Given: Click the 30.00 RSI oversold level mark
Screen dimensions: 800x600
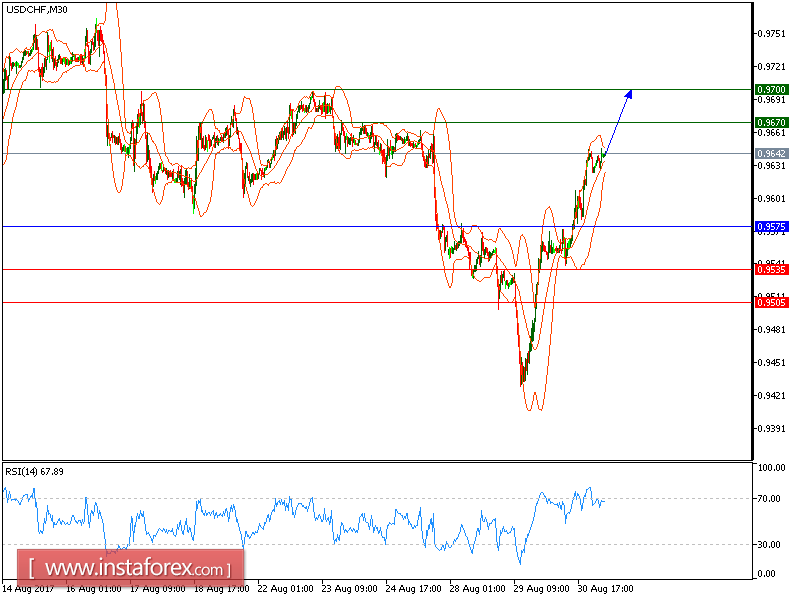Looking at the screenshot, I should [x=770, y=542].
